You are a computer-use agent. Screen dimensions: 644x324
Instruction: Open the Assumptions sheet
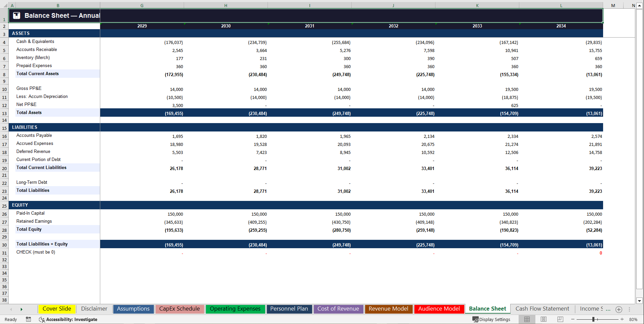click(133, 309)
